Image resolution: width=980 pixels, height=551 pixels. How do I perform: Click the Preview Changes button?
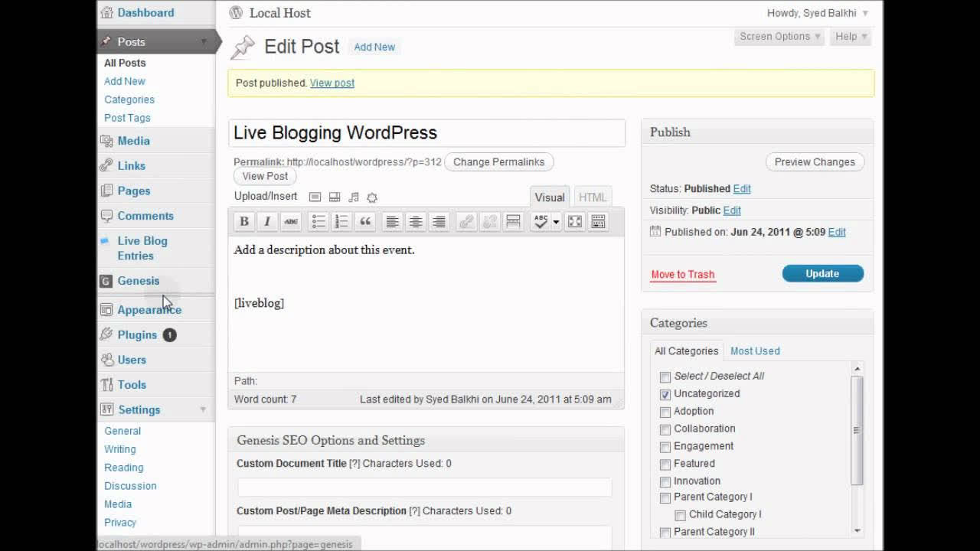pyautogui.click(x=815, y=162)
